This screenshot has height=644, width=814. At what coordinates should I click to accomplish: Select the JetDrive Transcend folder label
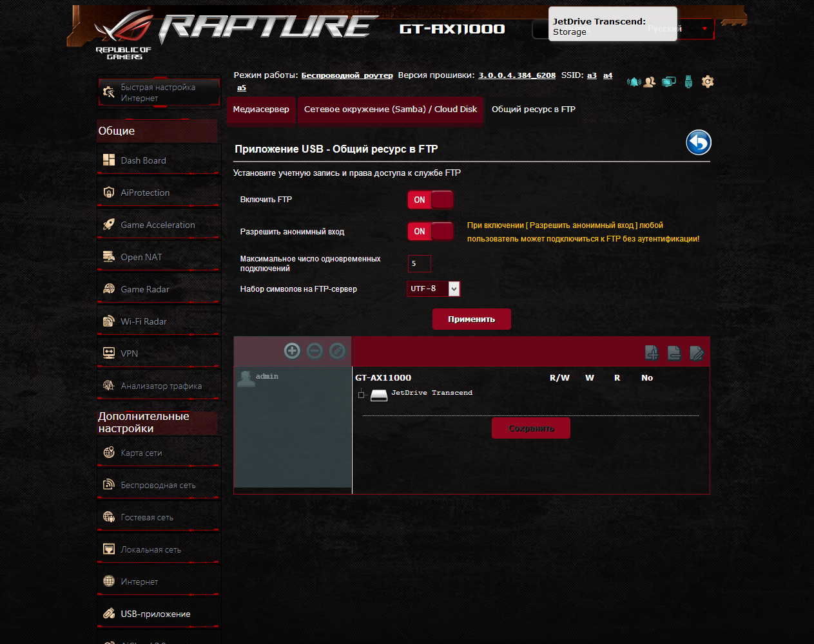coord(432,393)
